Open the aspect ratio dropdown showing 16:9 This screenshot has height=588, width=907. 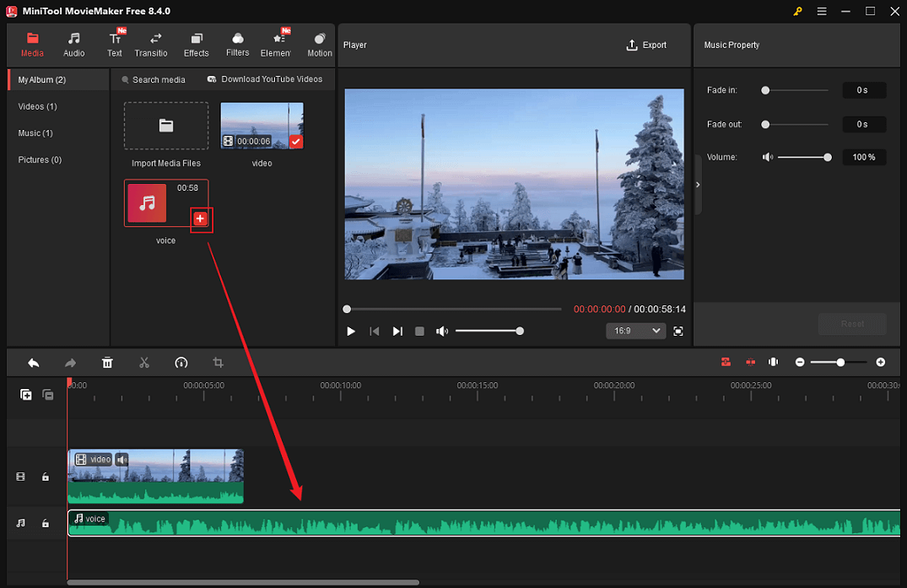(x=635, y=331)
